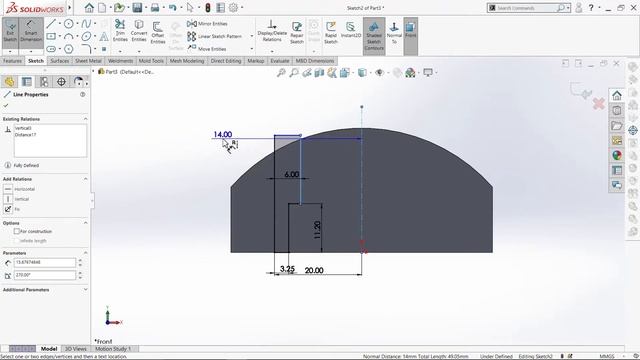
Task: Open the Appearances color ball task pane icon
Action: tap(617, 156)
